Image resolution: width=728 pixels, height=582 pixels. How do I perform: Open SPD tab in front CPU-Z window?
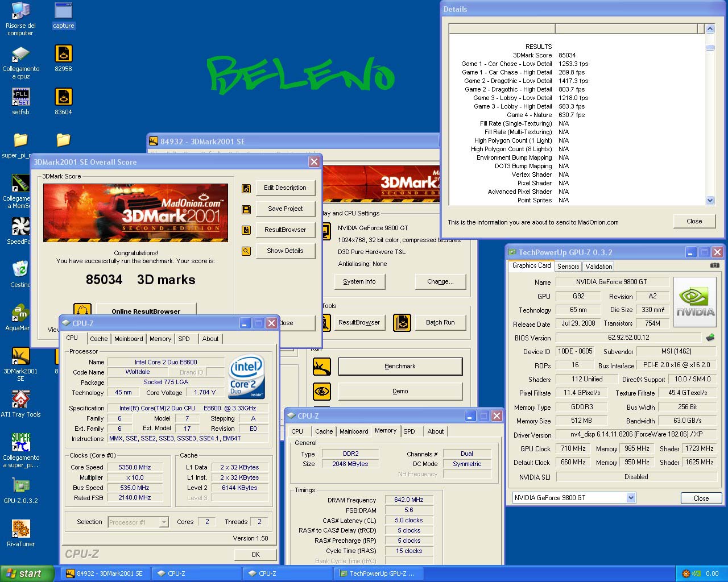pyautogui.click(x=184, y=339)
